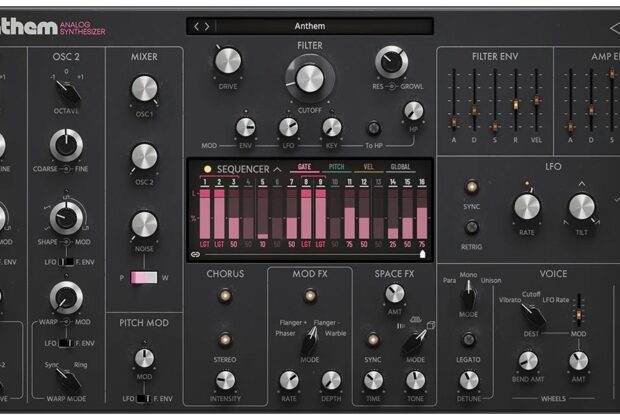Toggle LFO / F.ENV switch under SHAPE

click(66, 262)
